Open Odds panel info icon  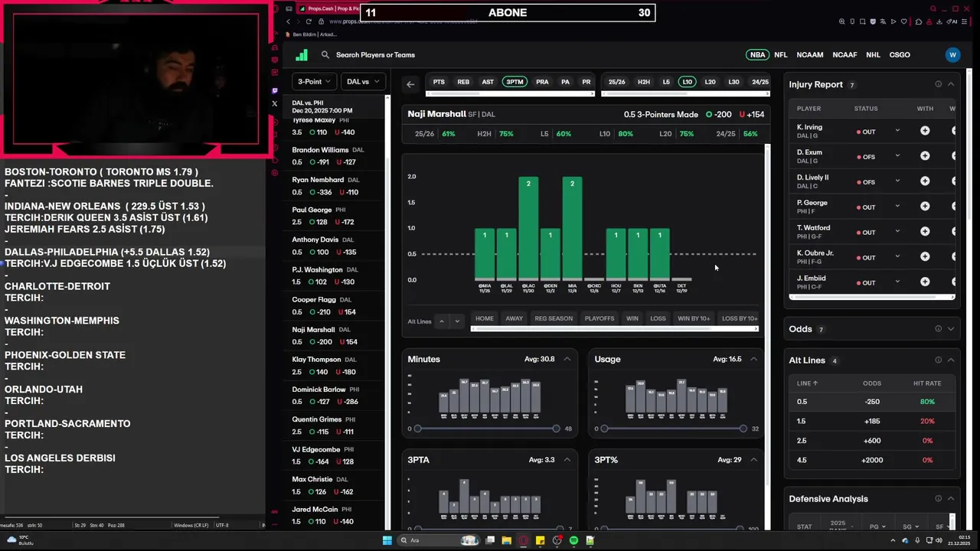pos(938,329)
